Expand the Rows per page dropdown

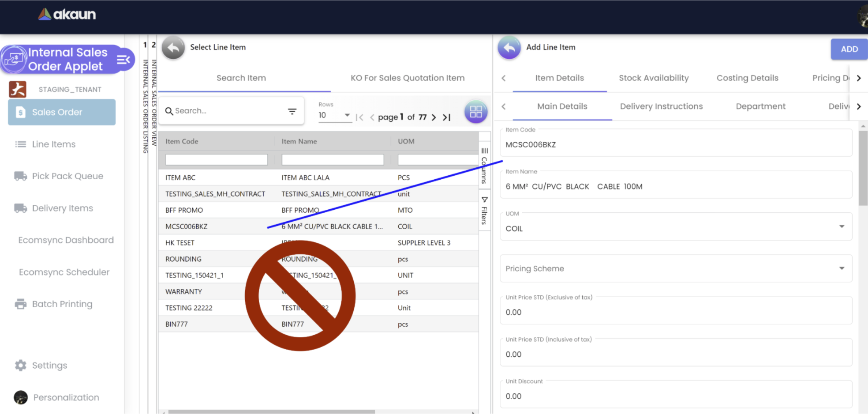[347, 115]
